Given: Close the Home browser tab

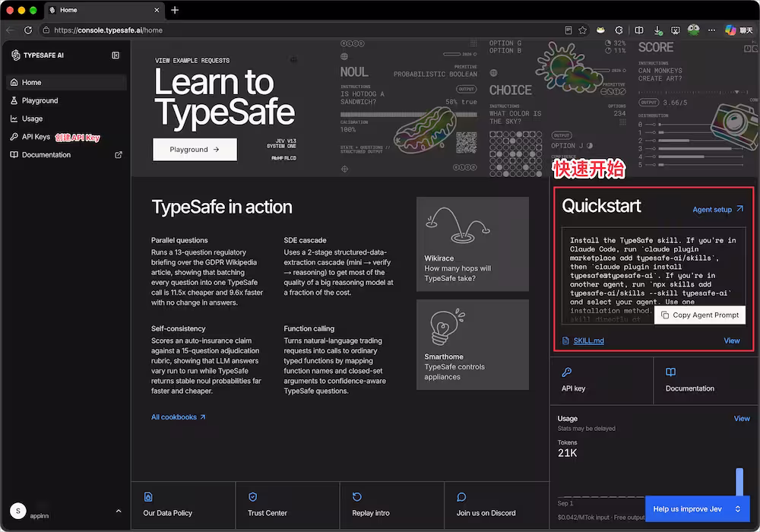Looking at the screenshot, I should [x=157, y=10].
